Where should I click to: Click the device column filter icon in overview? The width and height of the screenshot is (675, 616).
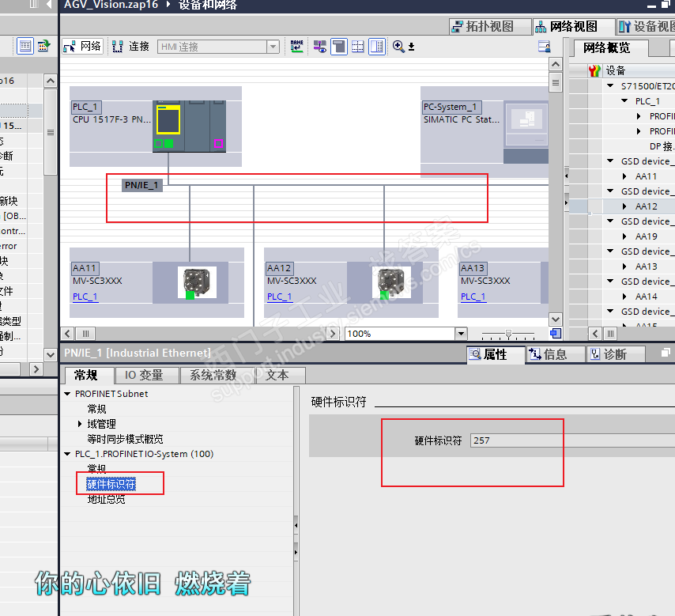coord(595,70)
